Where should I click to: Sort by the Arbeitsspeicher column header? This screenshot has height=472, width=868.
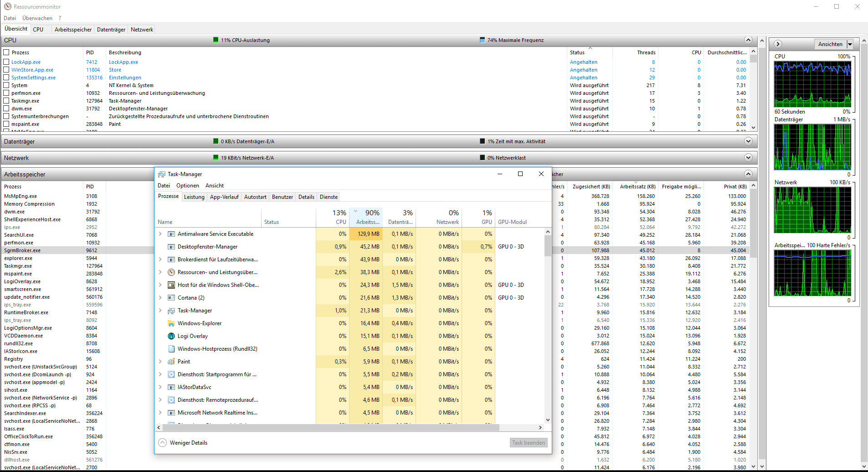366,217
